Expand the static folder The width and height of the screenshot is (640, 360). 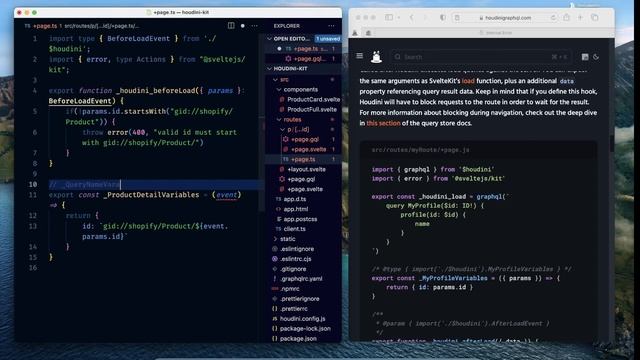pyautogui.click(x=276, y=239)
